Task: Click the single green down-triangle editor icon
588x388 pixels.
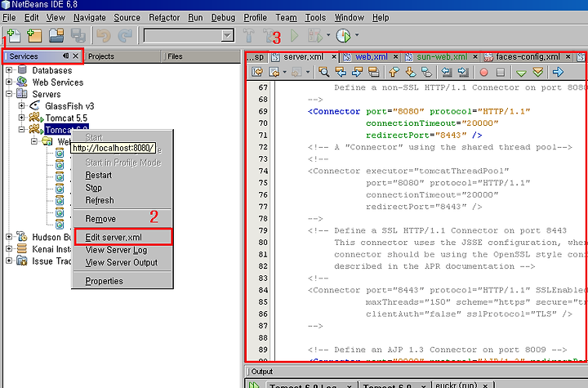Action: pyautogui.click(x=521, y=73)
